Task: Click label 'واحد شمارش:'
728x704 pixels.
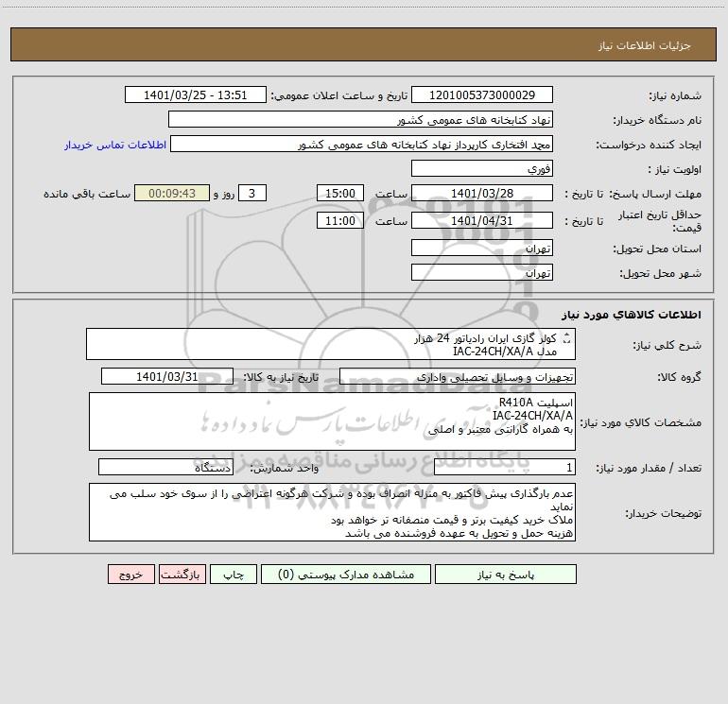Action: [x=285, y=469]
